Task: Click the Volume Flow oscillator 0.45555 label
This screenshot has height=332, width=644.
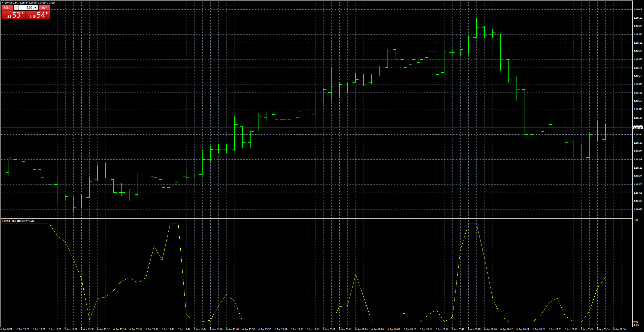Action: click(x=18, y=221)
